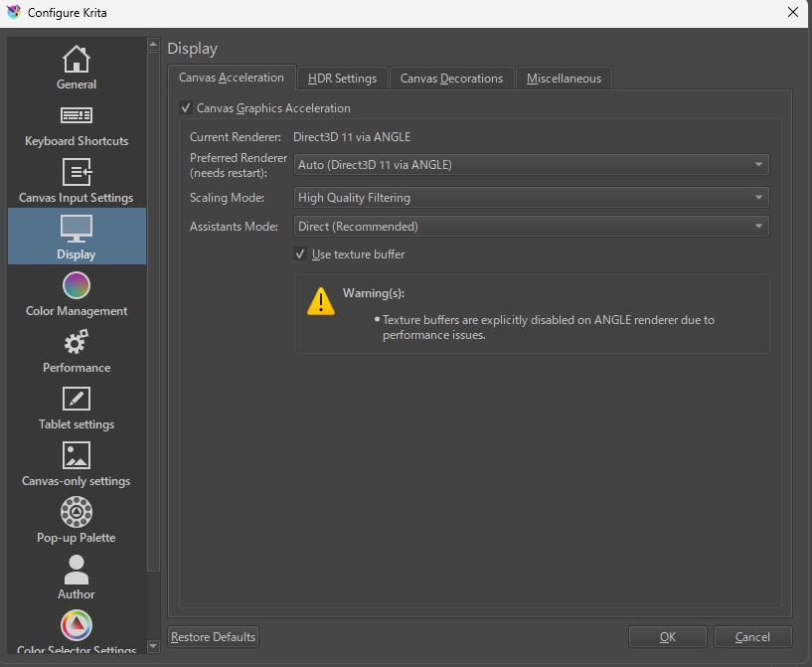Screen dimensions: 812x667
Task: Select the Display monitor icon
Action: [77, 229]
